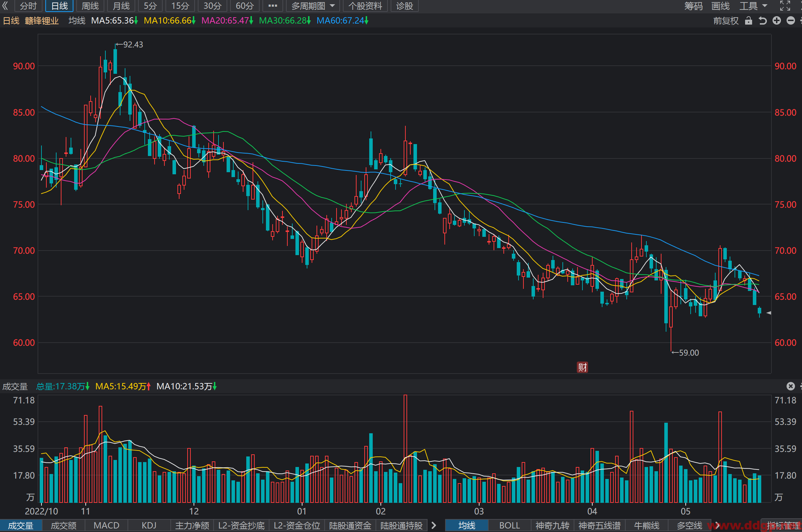Expand the 多周期图 dropdown

tap(313, 6)
